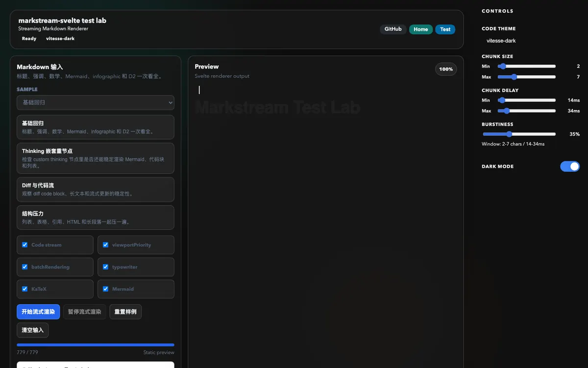588x368 pixels.
Task: Adjust the Burstiness slider
Action: [519, 134]
